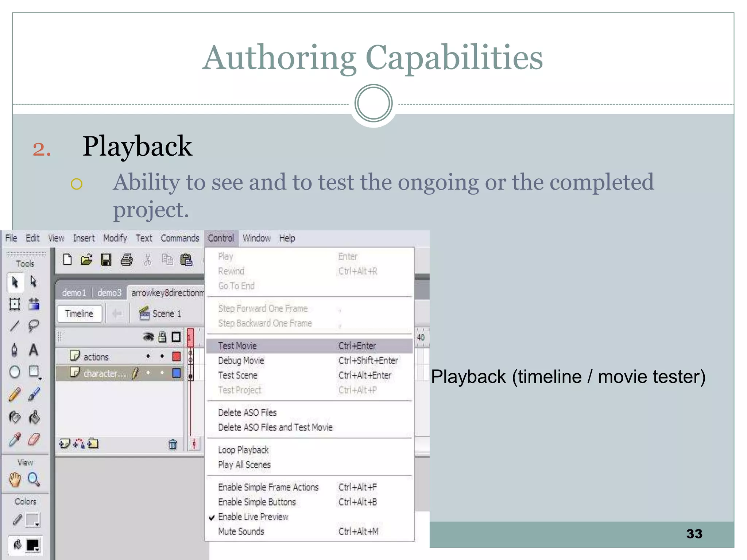Select the Rectangle tool
The width and height of the screenshot is (747, 560).
point(34,372)
